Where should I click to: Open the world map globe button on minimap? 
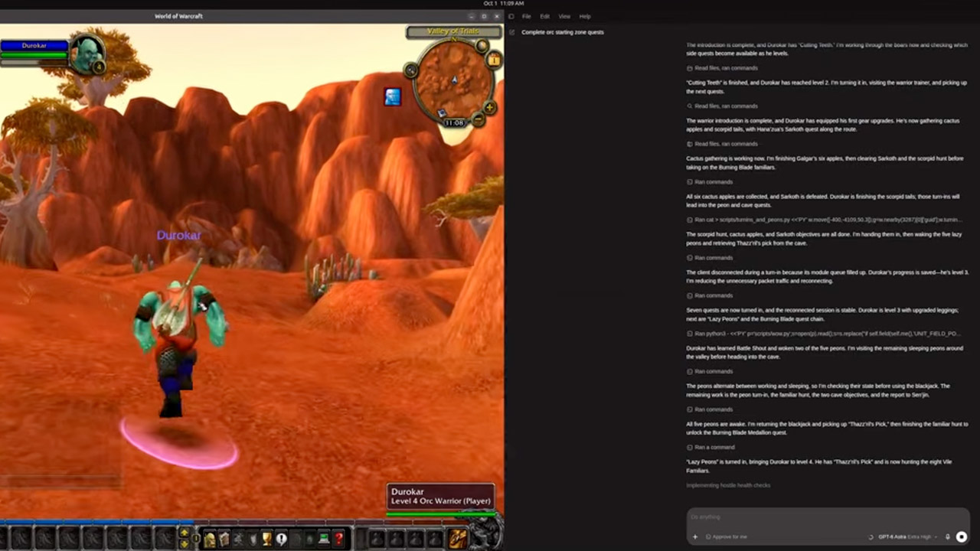(x=482, y=46)
